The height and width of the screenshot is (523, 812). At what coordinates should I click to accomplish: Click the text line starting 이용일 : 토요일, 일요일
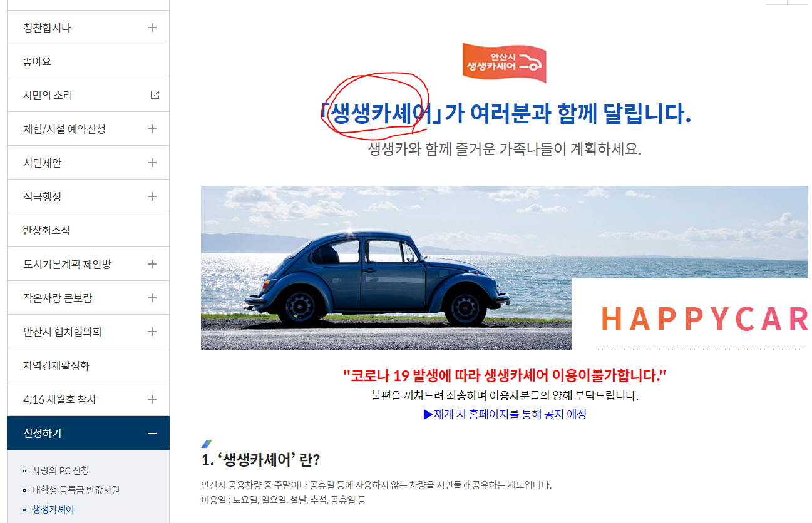click(283, 500)
